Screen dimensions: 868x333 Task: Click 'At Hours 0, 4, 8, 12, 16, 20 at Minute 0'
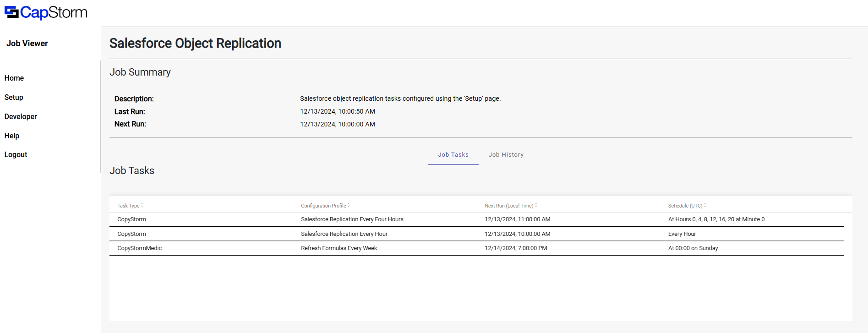click(x=716, y=219)
